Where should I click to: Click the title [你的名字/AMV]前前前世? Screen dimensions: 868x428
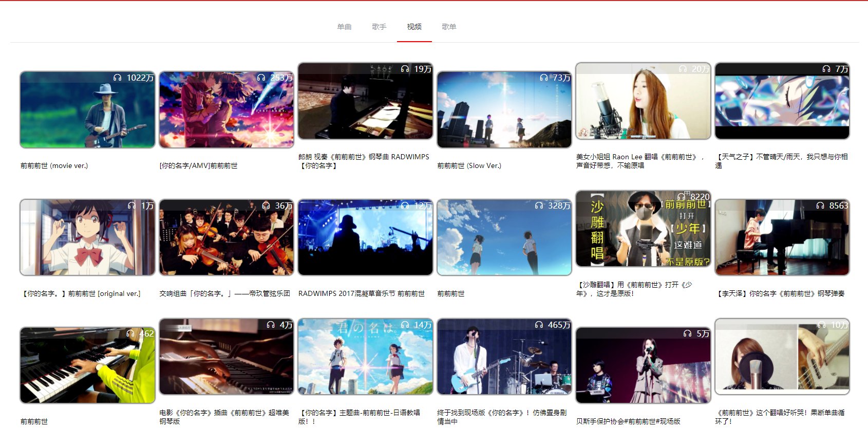[198, 165]
